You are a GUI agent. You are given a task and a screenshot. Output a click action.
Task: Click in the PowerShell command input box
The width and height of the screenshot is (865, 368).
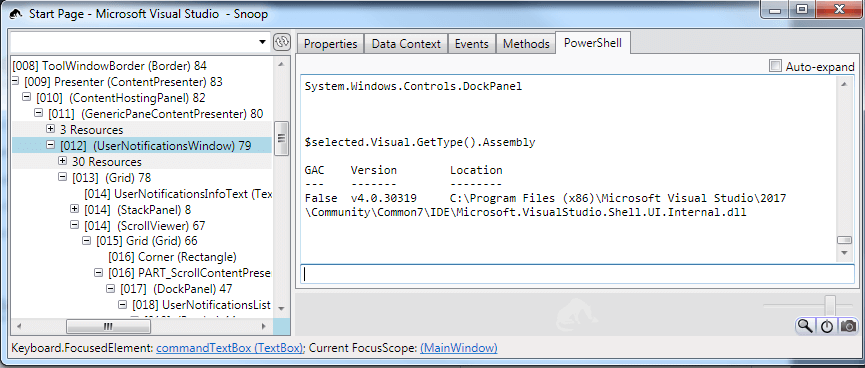tap(577, 274)
